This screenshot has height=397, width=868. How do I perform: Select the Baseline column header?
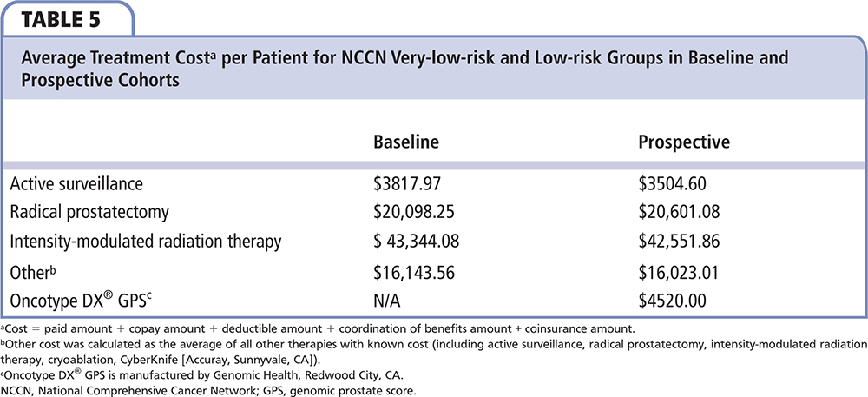pos(404,142)
